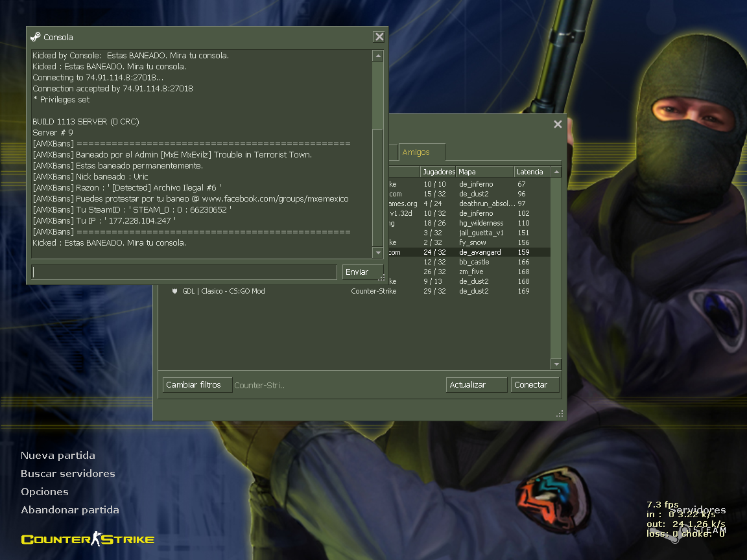This screenshot has width=747, height=560.
Task: Click the Actualizar button
Action: tap(477, 385)
